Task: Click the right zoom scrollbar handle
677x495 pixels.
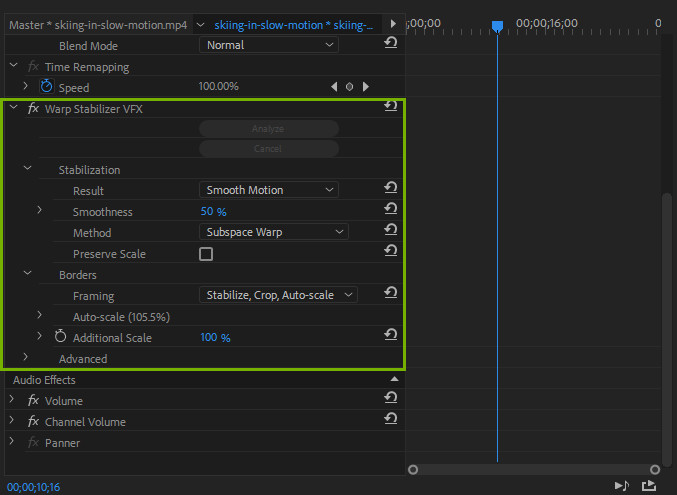Action: [x=655, y=470]
